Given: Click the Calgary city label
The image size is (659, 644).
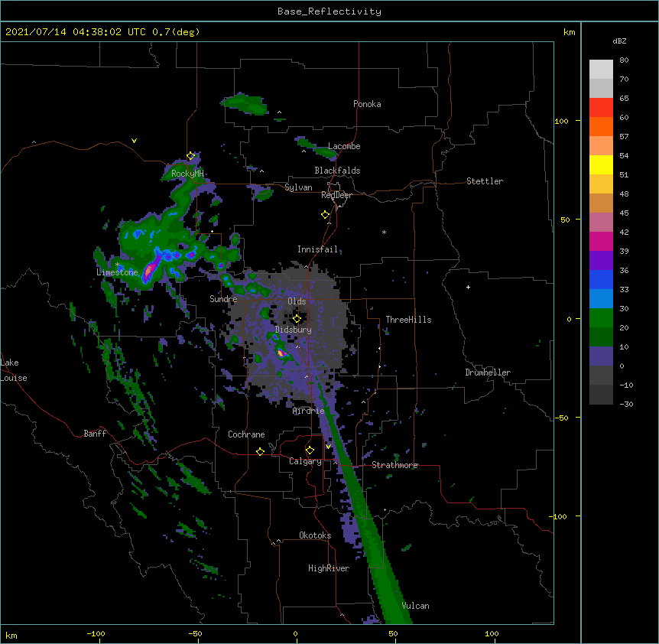Looking at the screenshot, I should pyautogui.click(x=305, y=461).
